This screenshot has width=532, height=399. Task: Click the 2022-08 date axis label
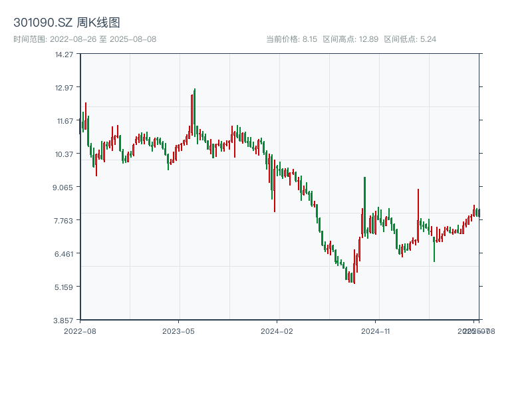(x=80, y=331)
